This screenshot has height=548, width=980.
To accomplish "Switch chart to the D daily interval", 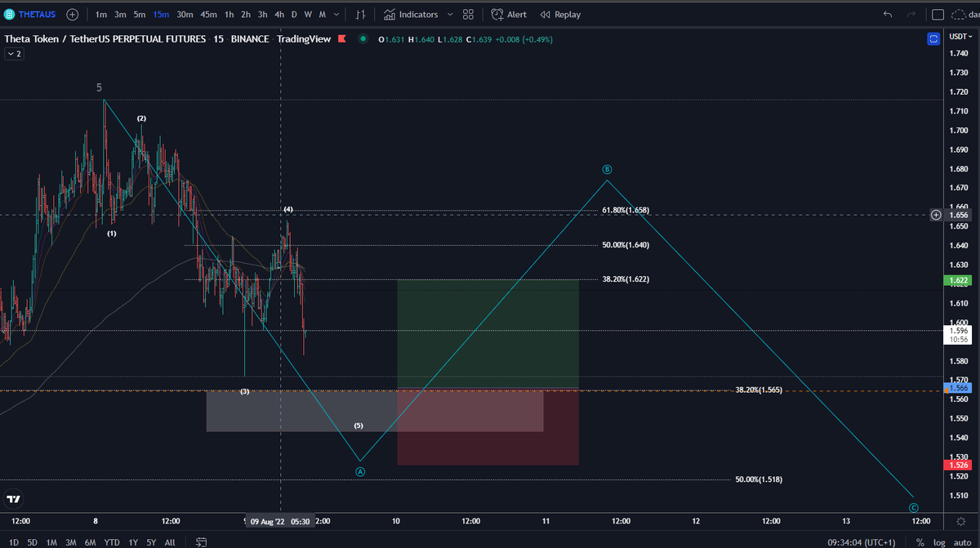I will 294,14.
